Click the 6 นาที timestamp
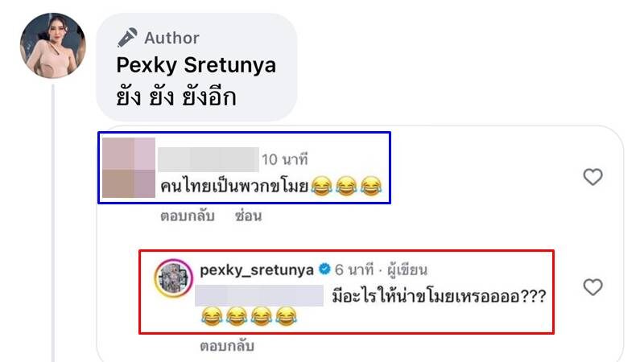Viewport: 644px width, 362px height. [354, 269]
